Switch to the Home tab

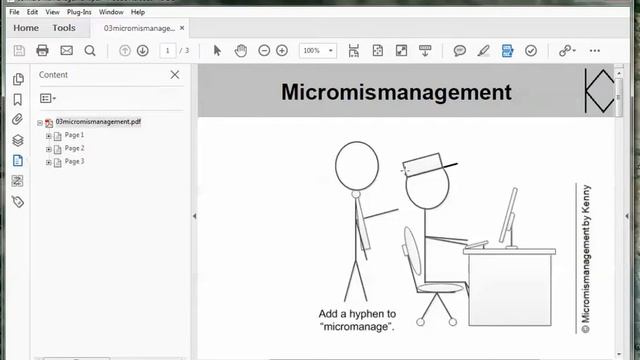[x=26, y=28]
